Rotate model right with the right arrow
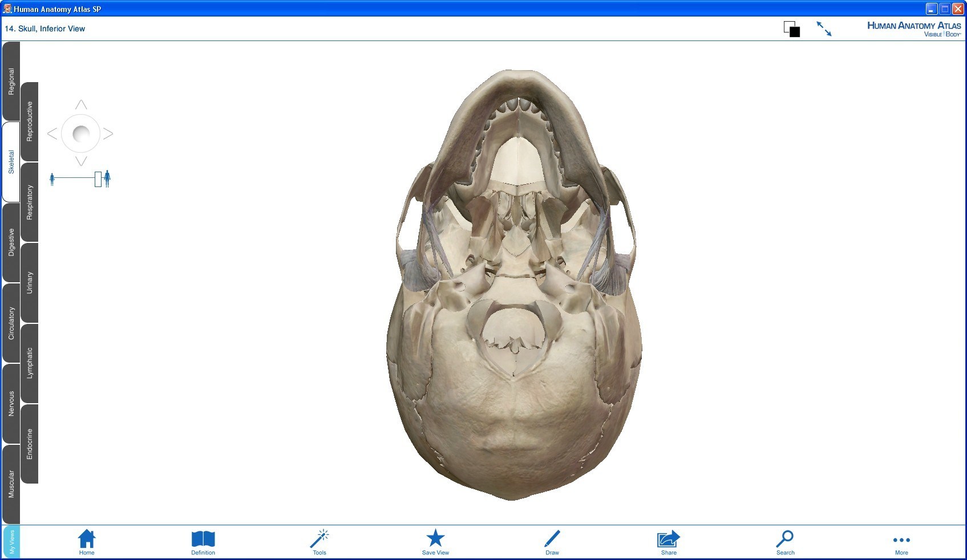Viewport: 967px width, 560px height. point(108,133)
